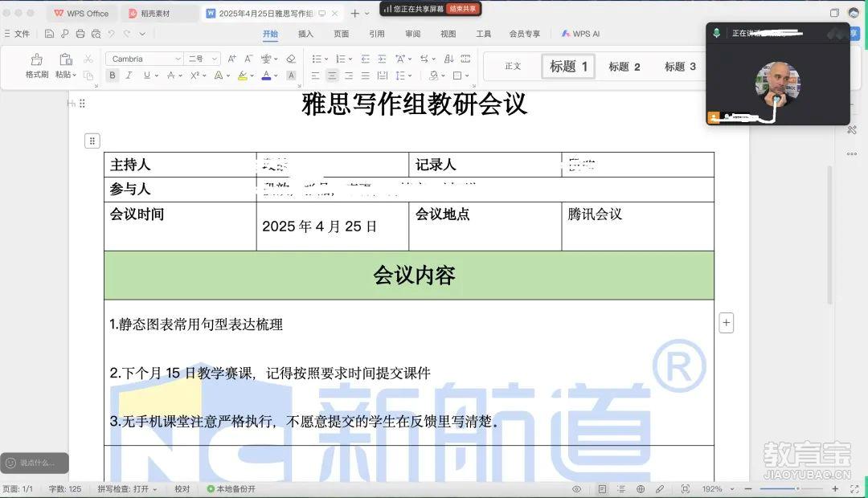Screen dimensions: 868x498
Task: Open the WPS AI assistant
Action: click(x=581, y=34)
